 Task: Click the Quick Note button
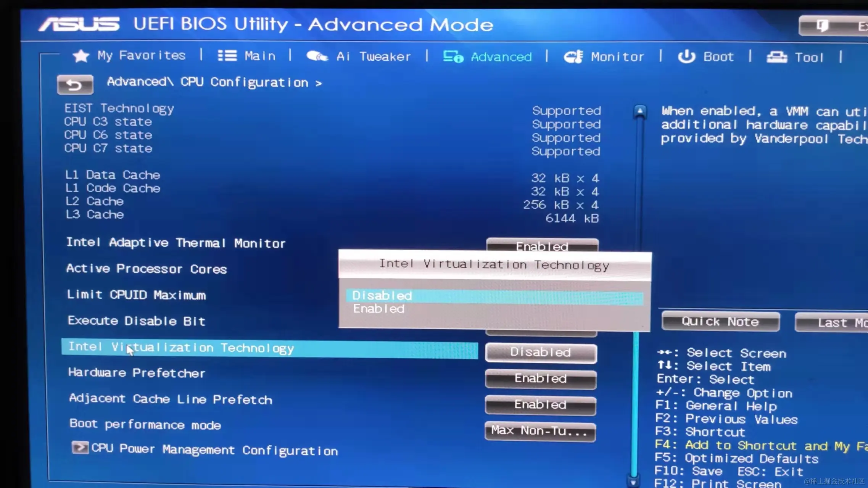[x=720, y=322]
